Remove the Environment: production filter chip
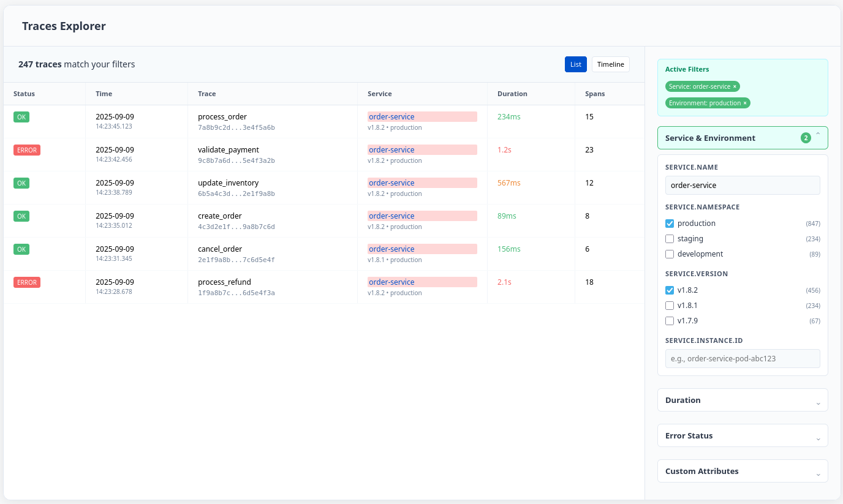This screenshot has width=843, height=504. point(745,103)
